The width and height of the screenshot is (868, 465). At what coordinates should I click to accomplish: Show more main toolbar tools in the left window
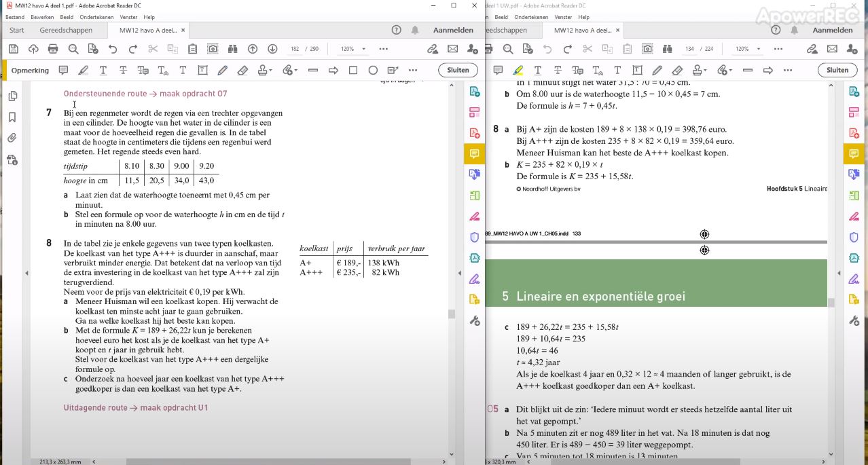pos(384,49)
